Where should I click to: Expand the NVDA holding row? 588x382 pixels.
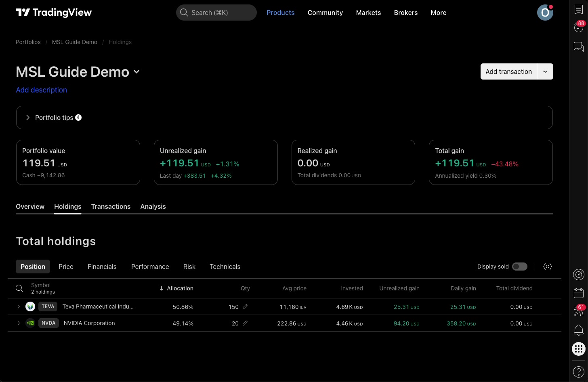(19, 323)
